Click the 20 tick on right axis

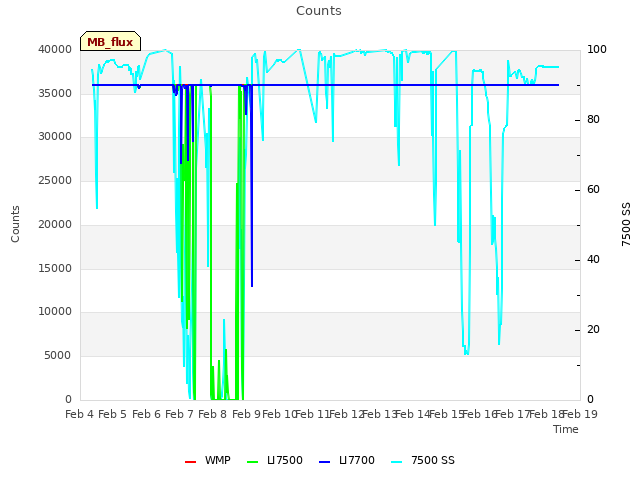click(593, 329)
